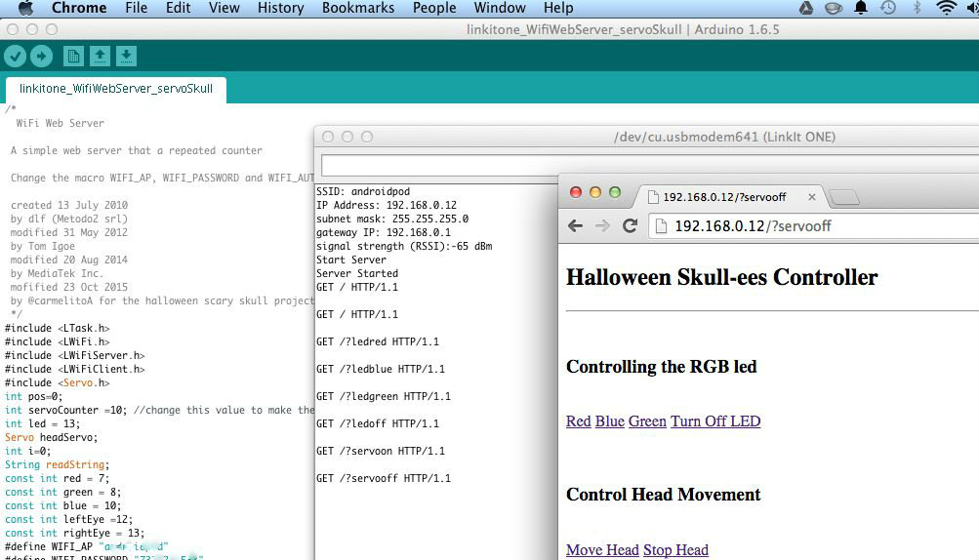
Task: Click the 'GET /?ledoff HTTP/1.1' serial line
Action: pos(377,423)
